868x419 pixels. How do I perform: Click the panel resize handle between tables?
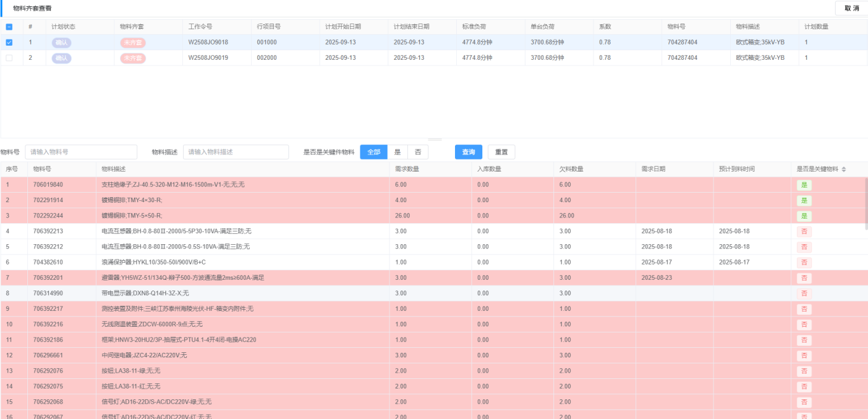tap(434, 139)
